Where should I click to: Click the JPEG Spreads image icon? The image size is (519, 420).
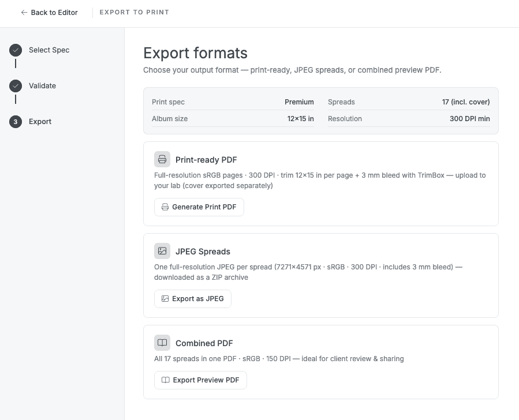click(x=162, y=251)
